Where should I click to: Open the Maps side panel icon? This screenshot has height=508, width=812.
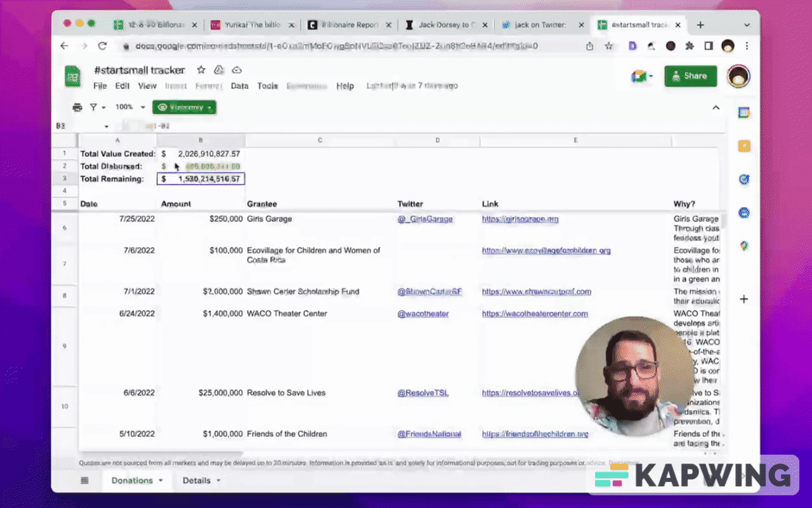tap(744, 246)
